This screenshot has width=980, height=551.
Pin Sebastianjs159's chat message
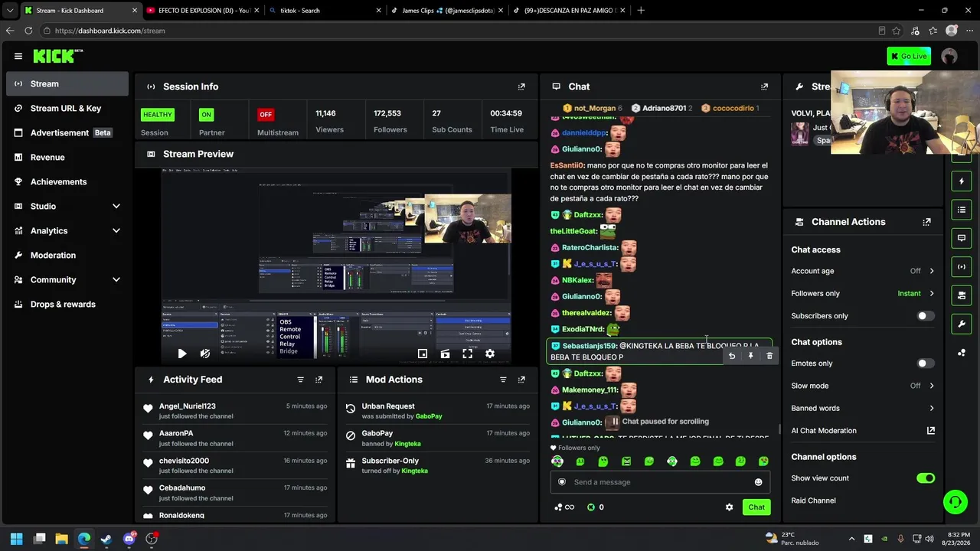point(751,356)
